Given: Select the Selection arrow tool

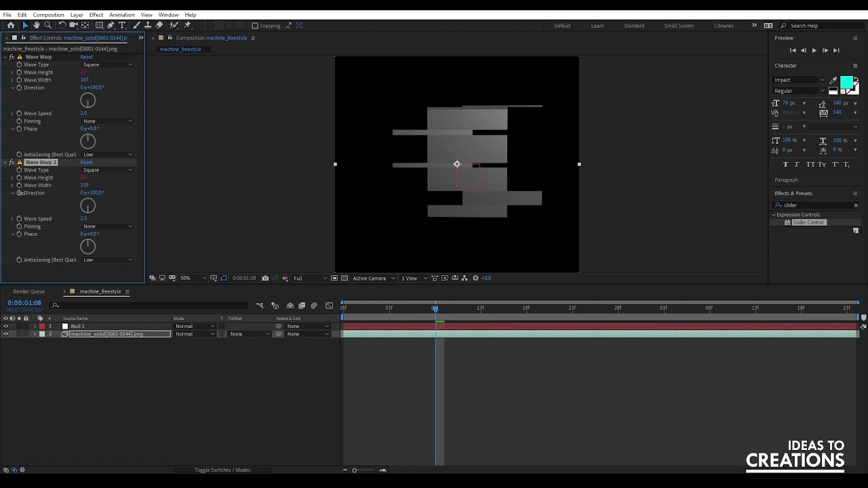Looking at the screenshot, I should (25, 25).
